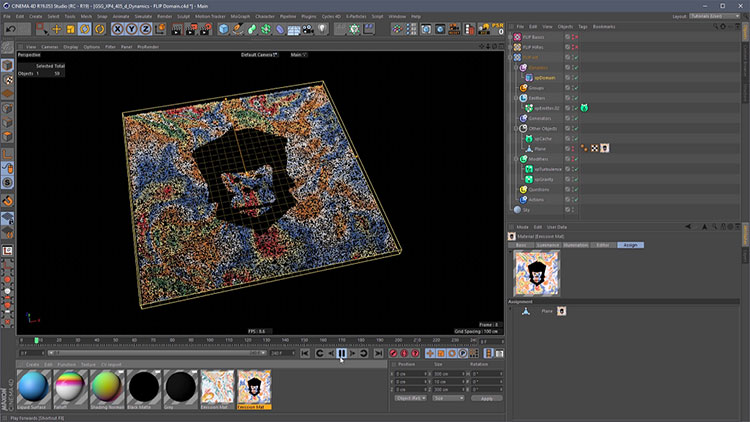
Task: Collapse the Modifiers group
Action: [516, 159]
